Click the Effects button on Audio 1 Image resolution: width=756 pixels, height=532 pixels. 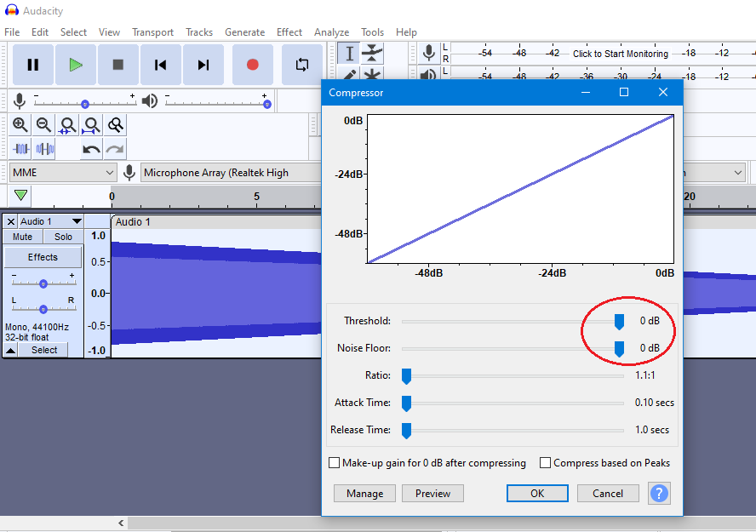(x=43, y=256)
